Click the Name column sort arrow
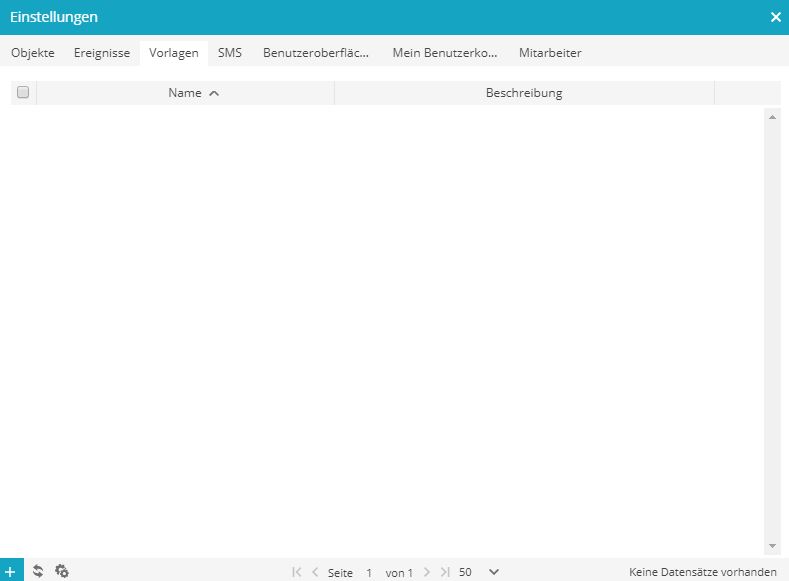Image resolution: width=789 pixels, height=581 pixels. (214, 93)
